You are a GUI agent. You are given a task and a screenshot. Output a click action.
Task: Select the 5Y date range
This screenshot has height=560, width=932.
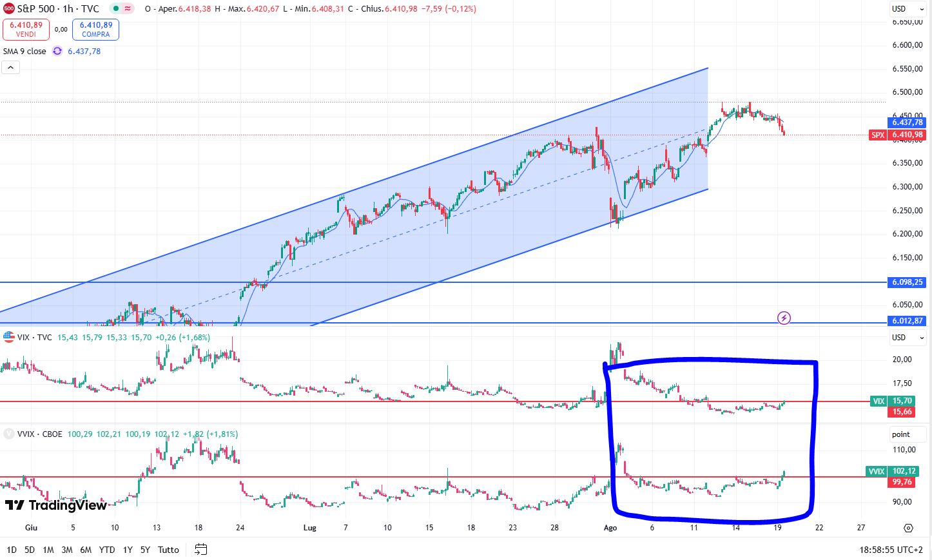[145, 550]
